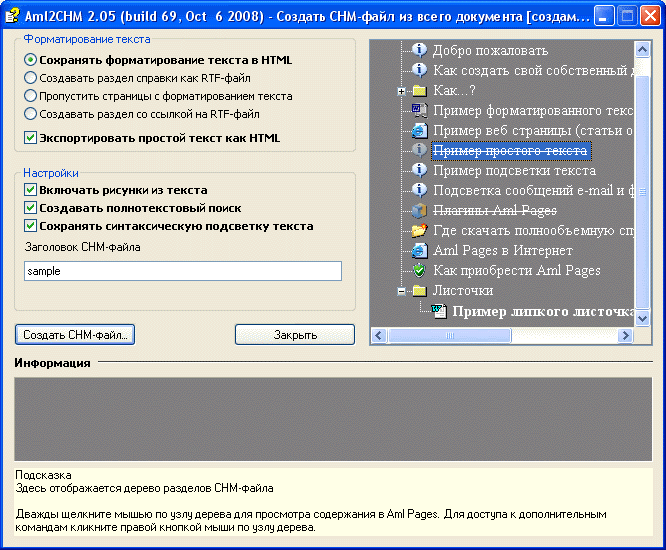
Task: Click tree scroll down arrow
Action: pos(642,318)
